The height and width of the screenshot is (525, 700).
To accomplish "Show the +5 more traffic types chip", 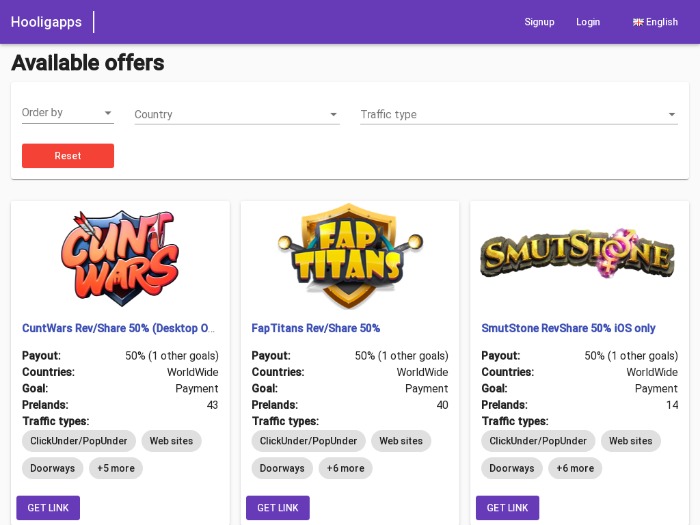I will tap(116, 468).
